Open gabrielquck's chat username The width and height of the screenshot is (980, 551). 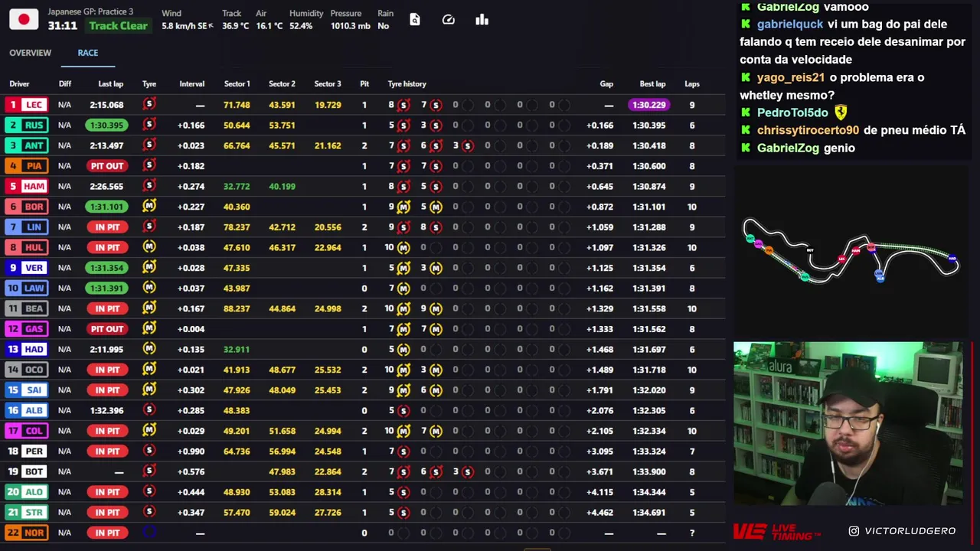(x=789, y=24)
